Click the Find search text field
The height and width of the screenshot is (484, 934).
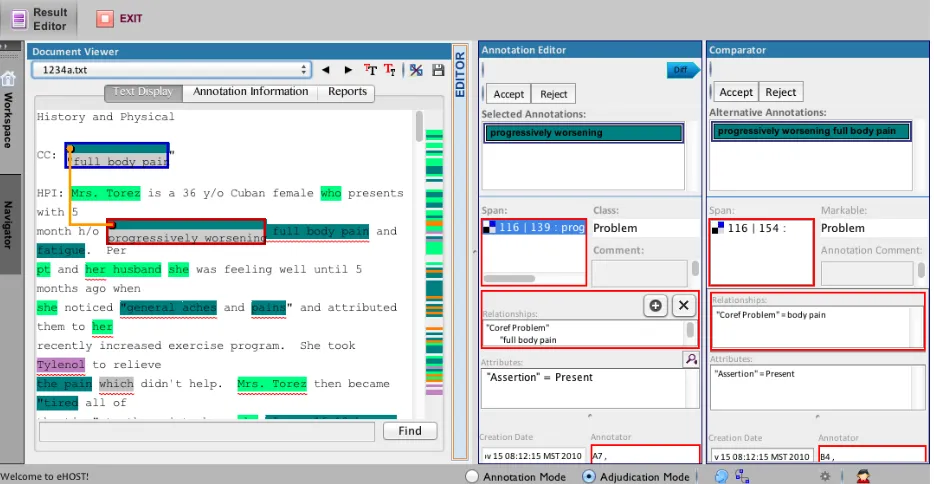pyautogui.click(x=207, y=432)
